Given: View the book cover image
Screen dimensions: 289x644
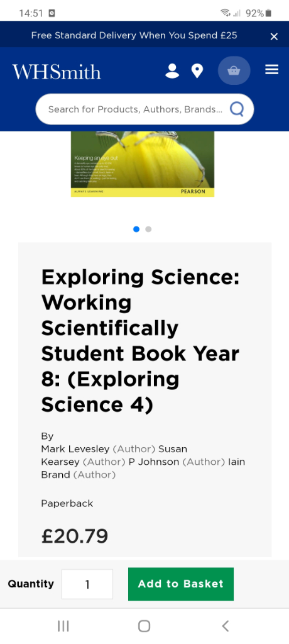Looking at the screenshot, I should 143,164.
